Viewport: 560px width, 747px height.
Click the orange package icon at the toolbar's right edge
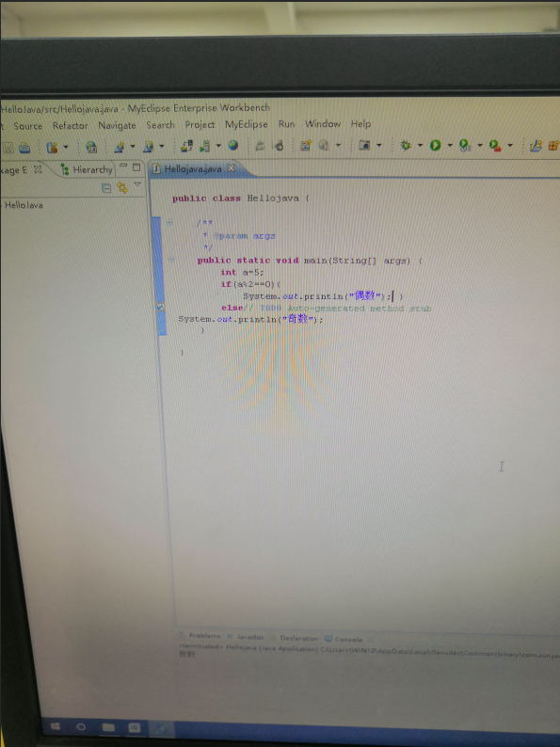pyautogui.click(x=553, y=146)
